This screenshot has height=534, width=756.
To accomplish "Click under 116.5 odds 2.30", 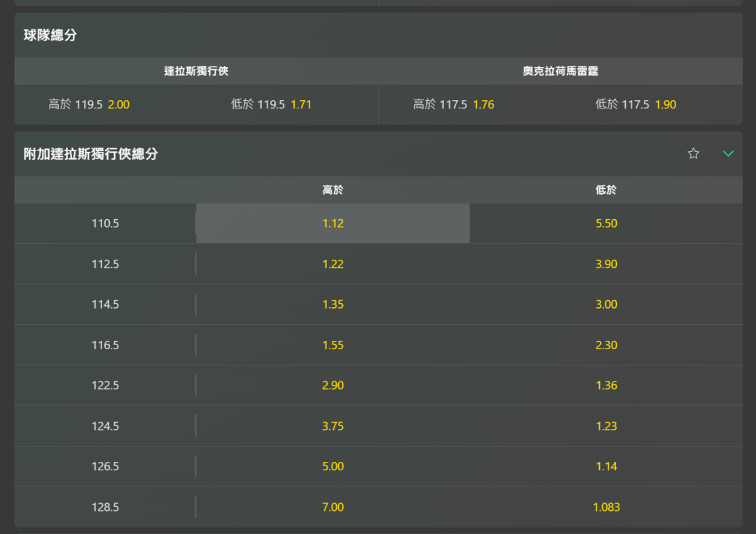I will pos(605,345).
